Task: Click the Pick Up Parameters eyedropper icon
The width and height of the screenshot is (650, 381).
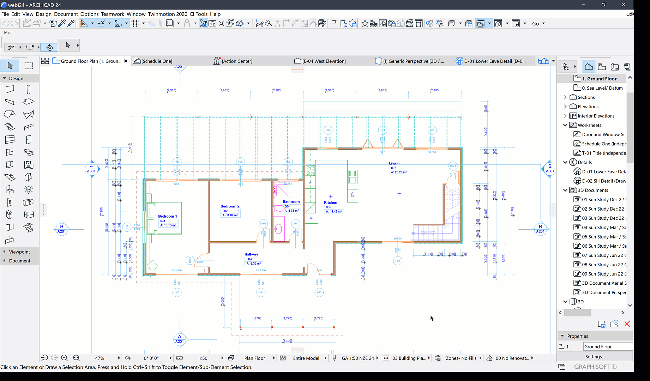Action: click(62, 24)
